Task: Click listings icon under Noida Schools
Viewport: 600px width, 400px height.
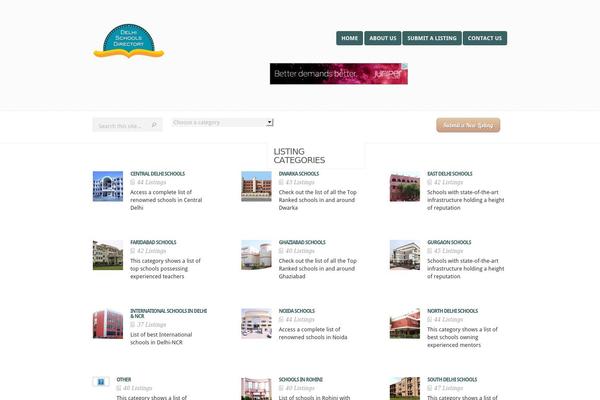Action: click(281, 319)
